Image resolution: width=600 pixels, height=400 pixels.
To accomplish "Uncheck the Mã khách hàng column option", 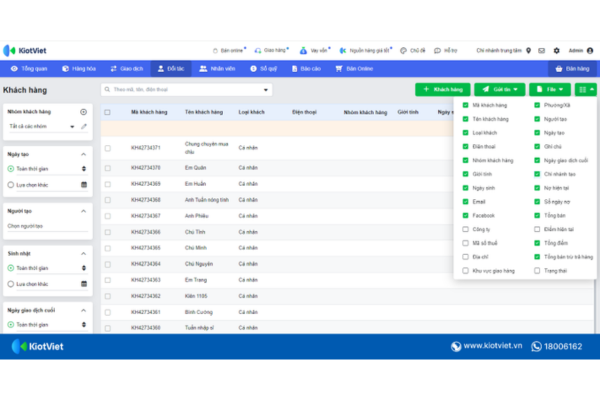I will pos(465,105).
